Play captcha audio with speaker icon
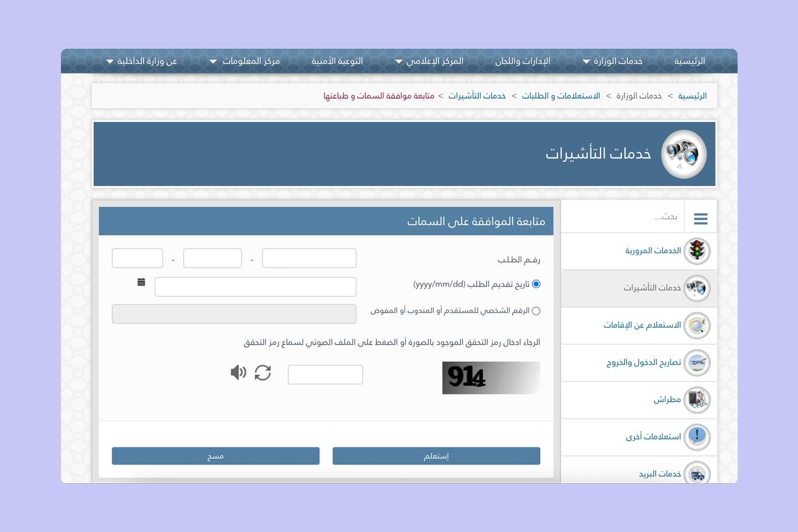 [238, 372]
